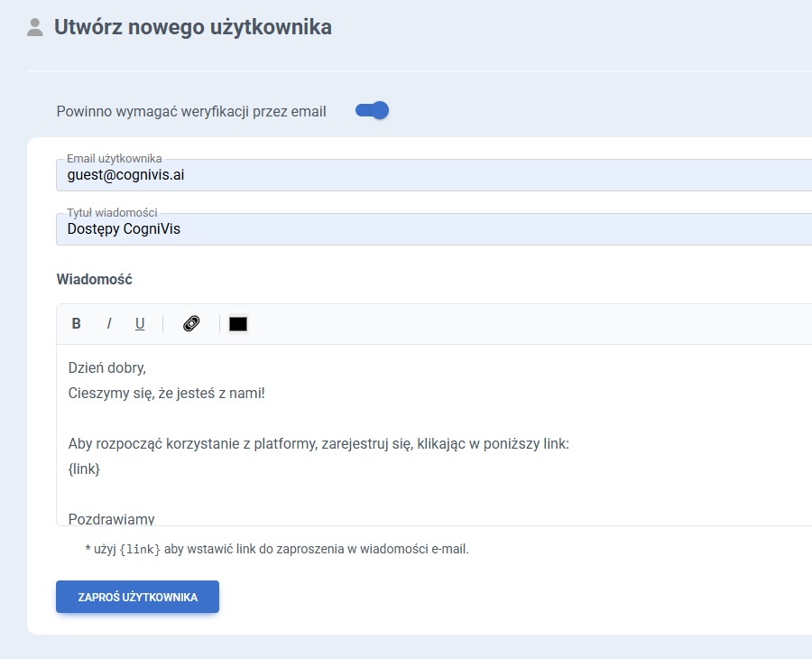Click the user avatar icon beside heading

tap(35, 28)
